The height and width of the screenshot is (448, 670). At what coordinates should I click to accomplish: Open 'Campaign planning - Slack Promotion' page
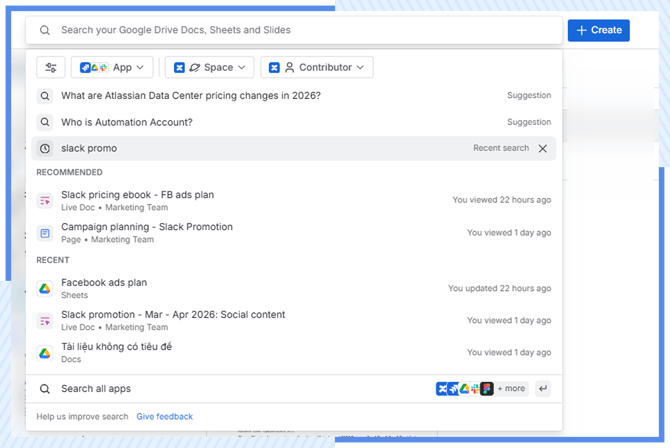294,233
